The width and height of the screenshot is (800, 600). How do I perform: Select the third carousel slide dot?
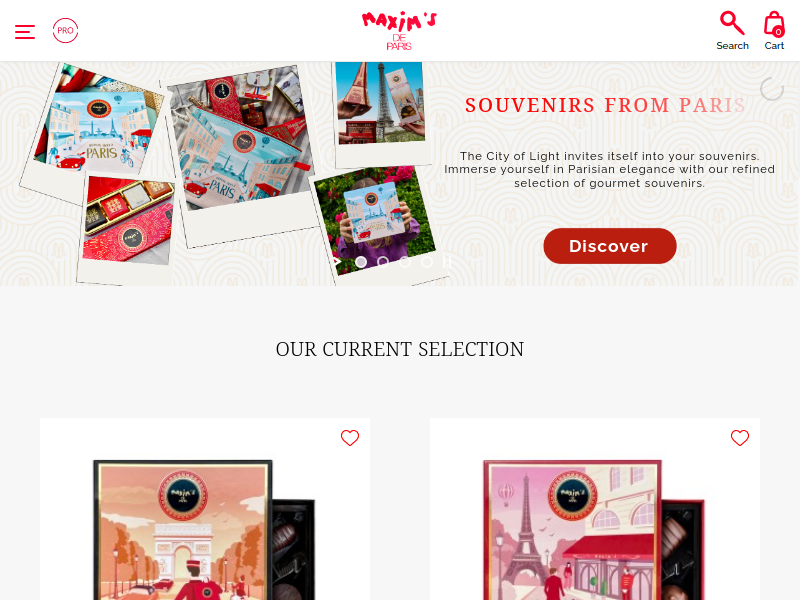coord(405,262)
